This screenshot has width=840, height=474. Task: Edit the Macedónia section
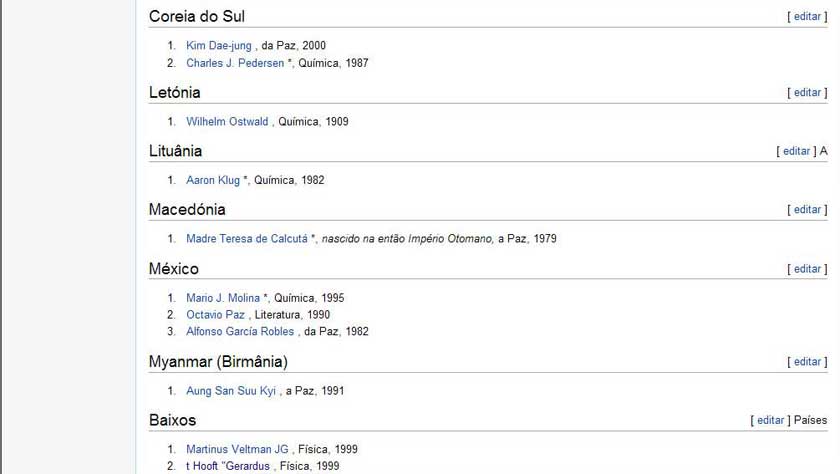[x=807, y=209]
